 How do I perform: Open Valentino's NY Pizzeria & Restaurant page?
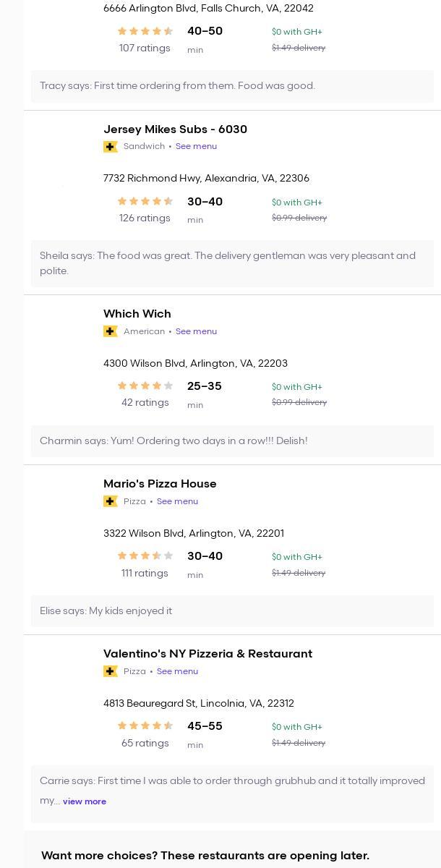(207, 654)
